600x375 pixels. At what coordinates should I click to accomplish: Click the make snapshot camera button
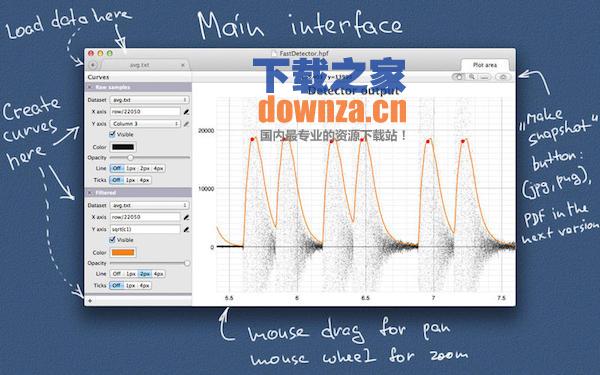pos(503,77)
